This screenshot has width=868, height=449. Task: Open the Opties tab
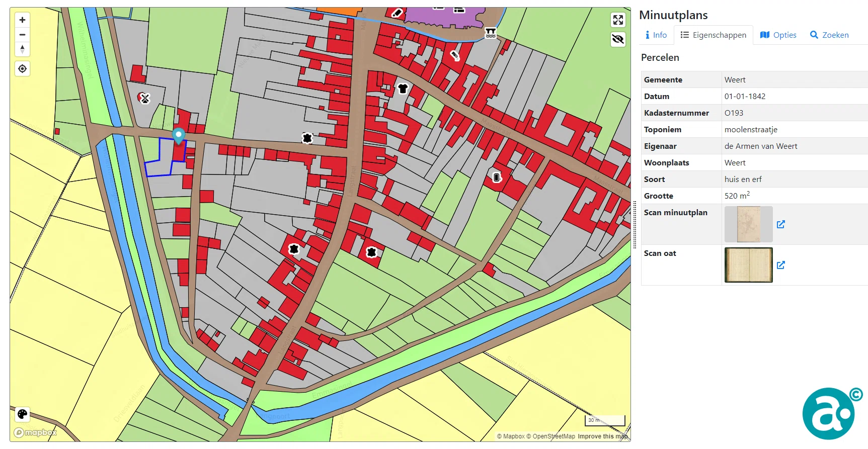click(x=778, y=35)
